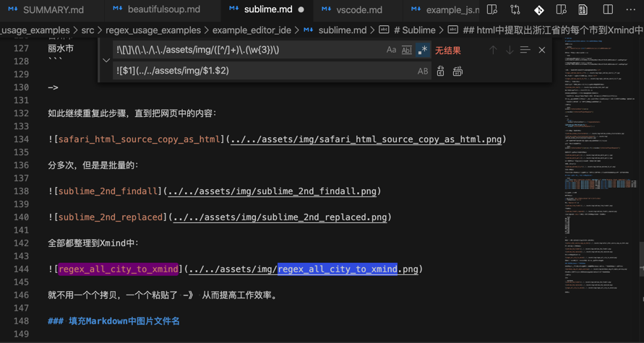The image size is (644, 343).
Task: Click the -> arrow text on line 130
Action: click(53, 87)
